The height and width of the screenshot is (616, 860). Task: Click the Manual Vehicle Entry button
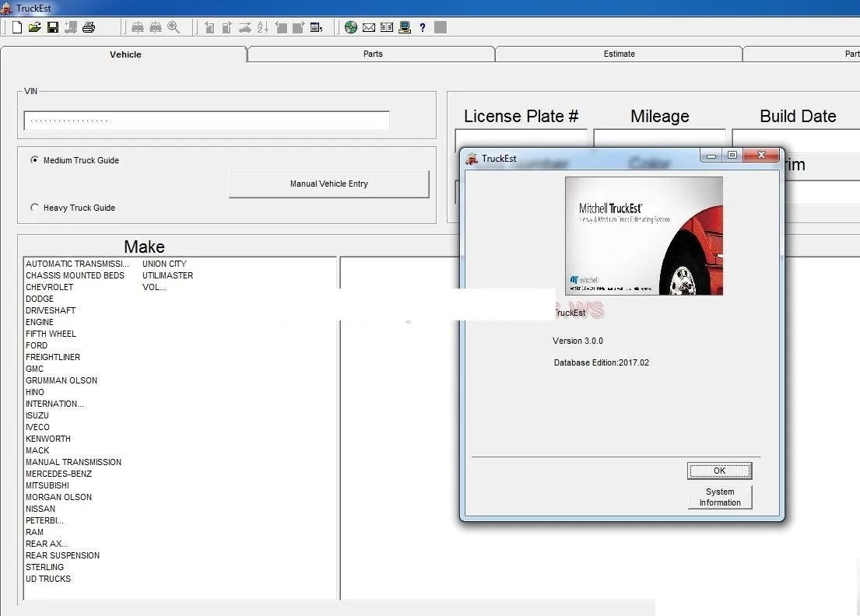click(329, 184)
